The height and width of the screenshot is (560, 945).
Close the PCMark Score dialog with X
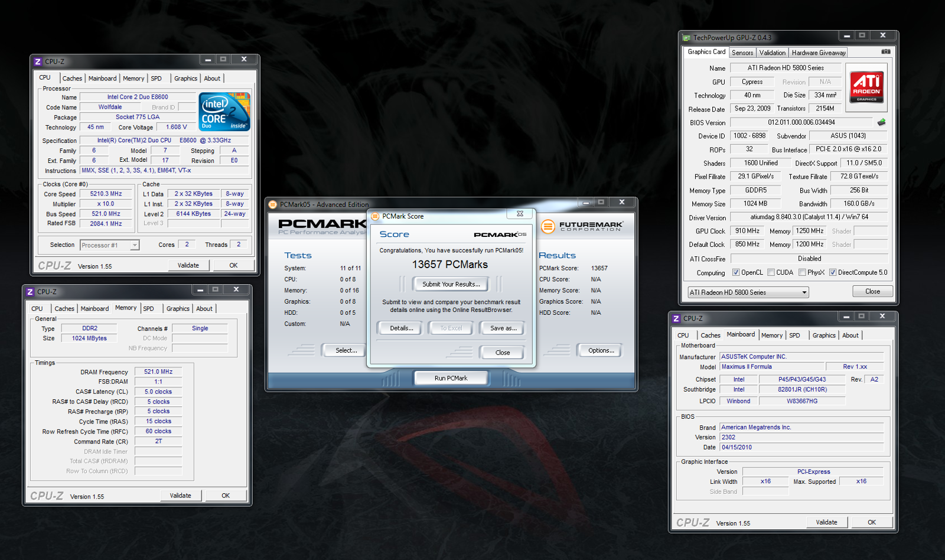tap(520, 214)
